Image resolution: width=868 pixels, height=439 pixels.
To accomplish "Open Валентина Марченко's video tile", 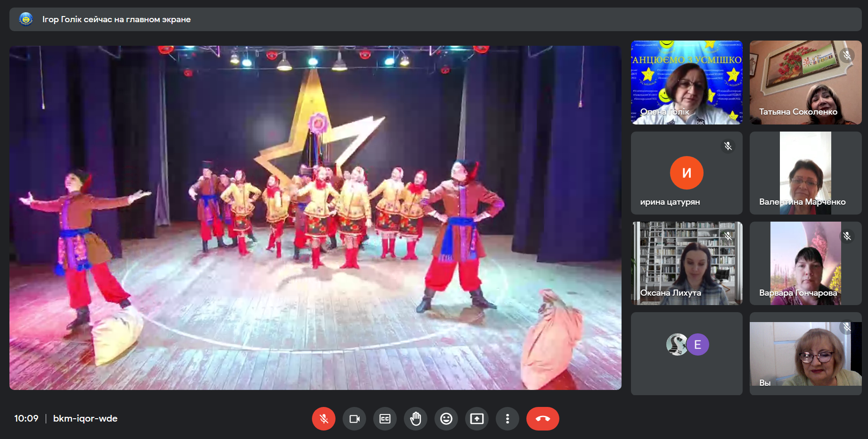I will click(x=805, y=173).
